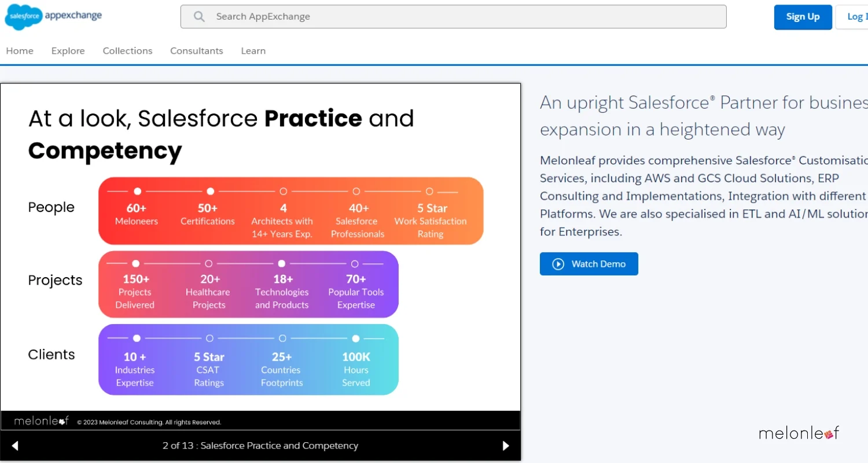The width and height of the screenshot is (868, 463).
Task: Click the '60+ Meloneers' stat in People row
Action: tap(137, 214)
